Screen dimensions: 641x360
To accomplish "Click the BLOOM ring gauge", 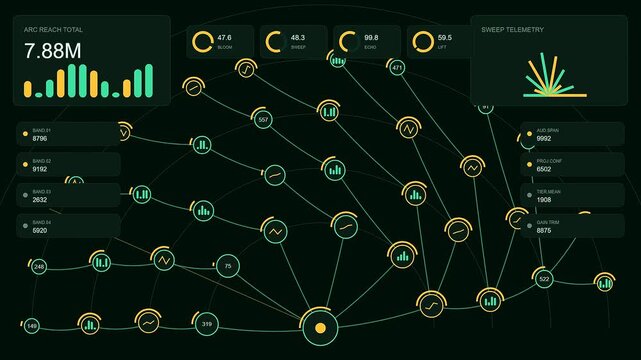I will [202, 42].
